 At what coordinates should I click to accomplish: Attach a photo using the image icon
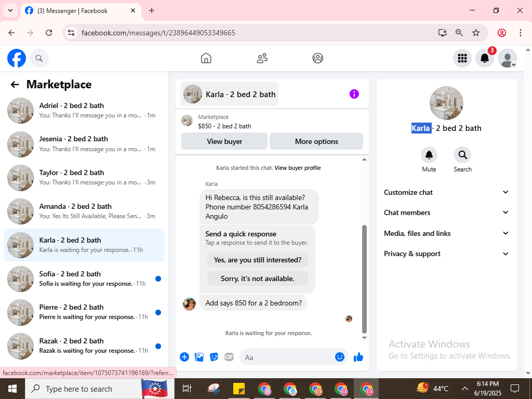tap(199, 357)
